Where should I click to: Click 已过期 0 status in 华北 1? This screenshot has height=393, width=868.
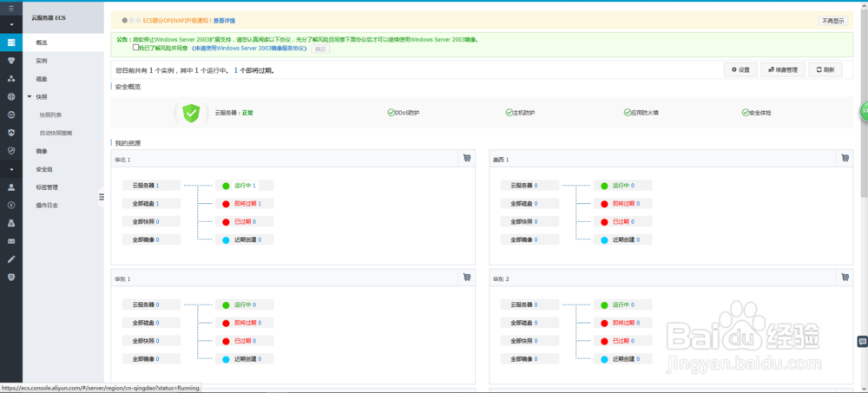(245, 221)
